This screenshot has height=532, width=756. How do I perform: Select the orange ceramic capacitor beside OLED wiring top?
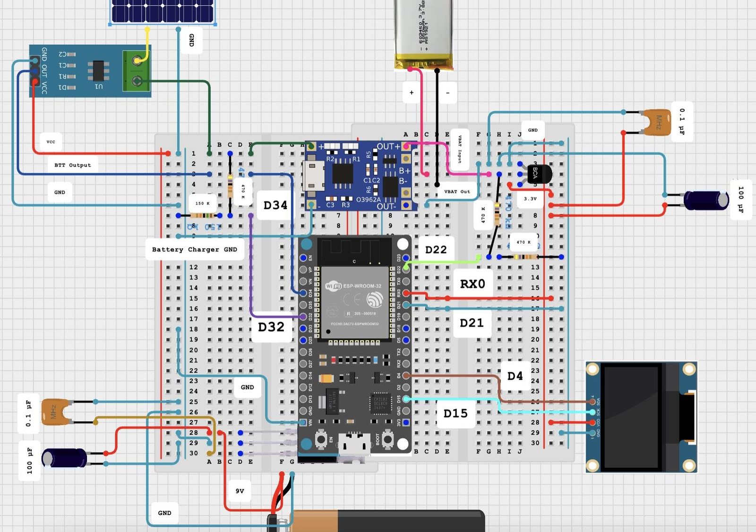657,122
